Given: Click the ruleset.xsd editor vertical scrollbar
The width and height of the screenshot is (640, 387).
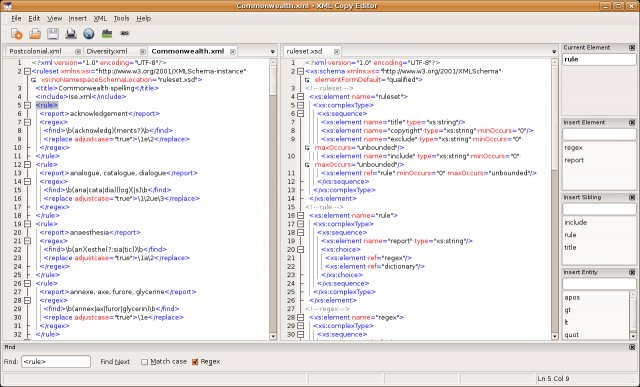Looking at the screenshot, I should pyautogui.click(x=554, y=199).
